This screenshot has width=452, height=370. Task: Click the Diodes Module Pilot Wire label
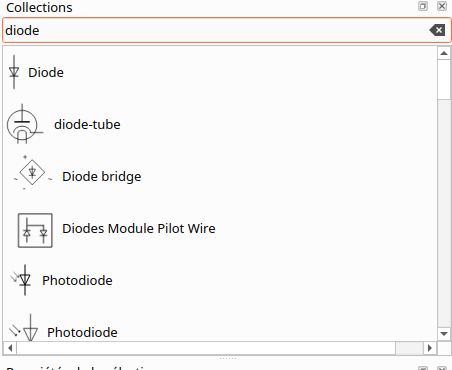pyautogui.click(x=139, y=228)
